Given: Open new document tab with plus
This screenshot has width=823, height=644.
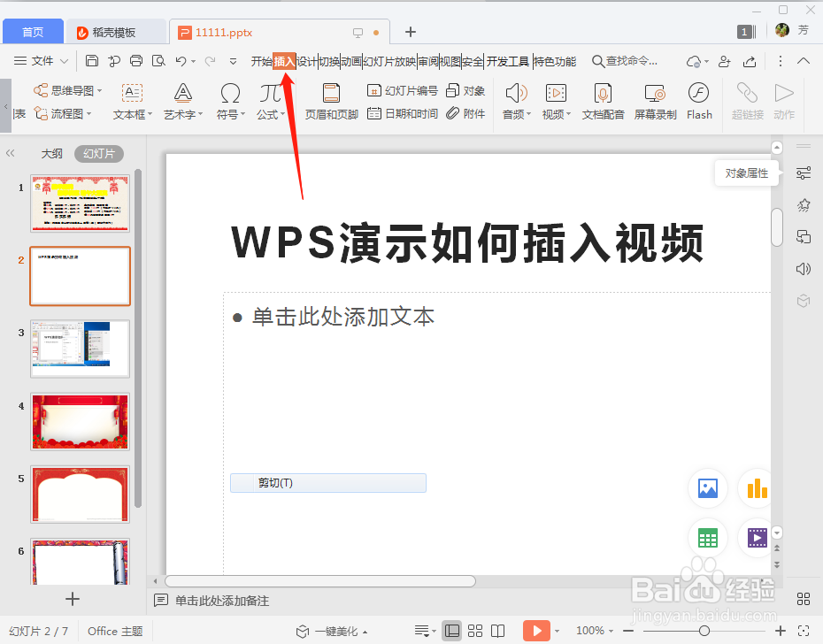Looking at the screenshot, I should click(x=411, y=32).
